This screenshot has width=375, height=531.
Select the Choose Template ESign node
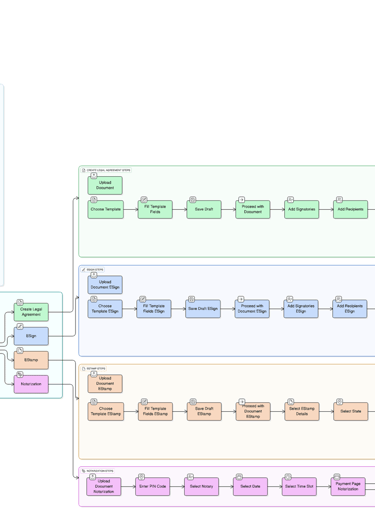point(105,309)
